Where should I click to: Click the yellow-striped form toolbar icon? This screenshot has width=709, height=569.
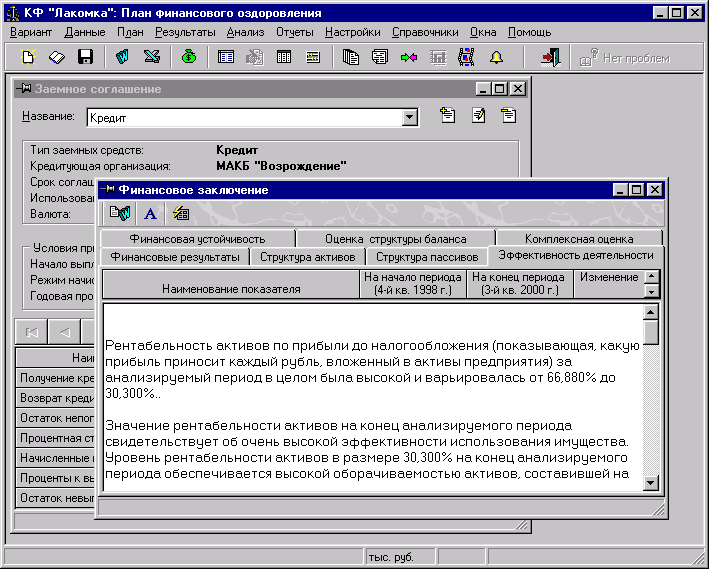[313, 57]
